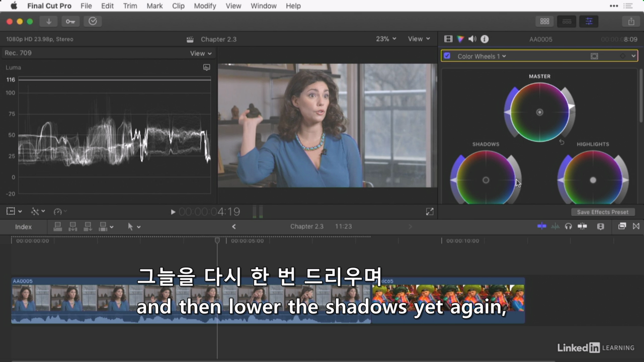Image resolution: width=644 pixels, height=362 pixels.
Task: Click the MASTER saturation slider handle
Action: [x=508, y=112]
